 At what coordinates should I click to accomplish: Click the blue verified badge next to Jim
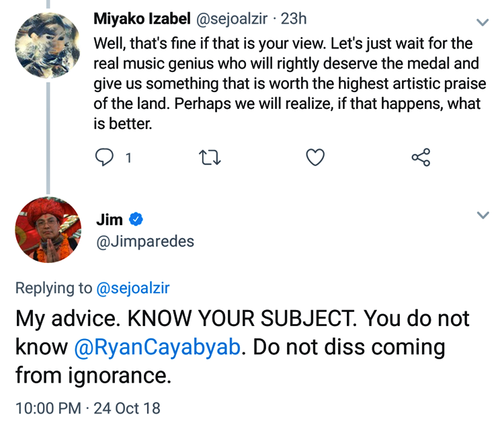click(x=136, y=219)
